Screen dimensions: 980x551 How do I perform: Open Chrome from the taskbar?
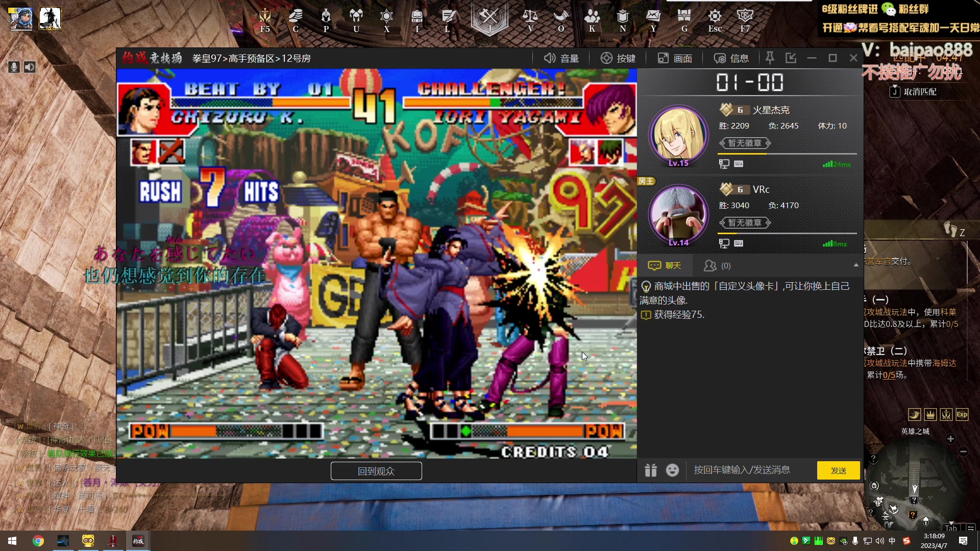pyautogui.click(x=38, y=541)
